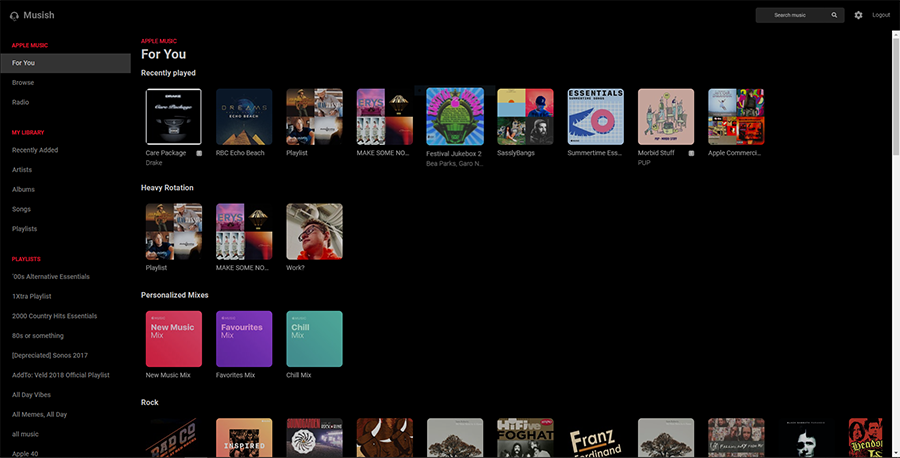900x458 pixels.
Task: Open the Summertime Essentials cover
Action: pos(595,117)
